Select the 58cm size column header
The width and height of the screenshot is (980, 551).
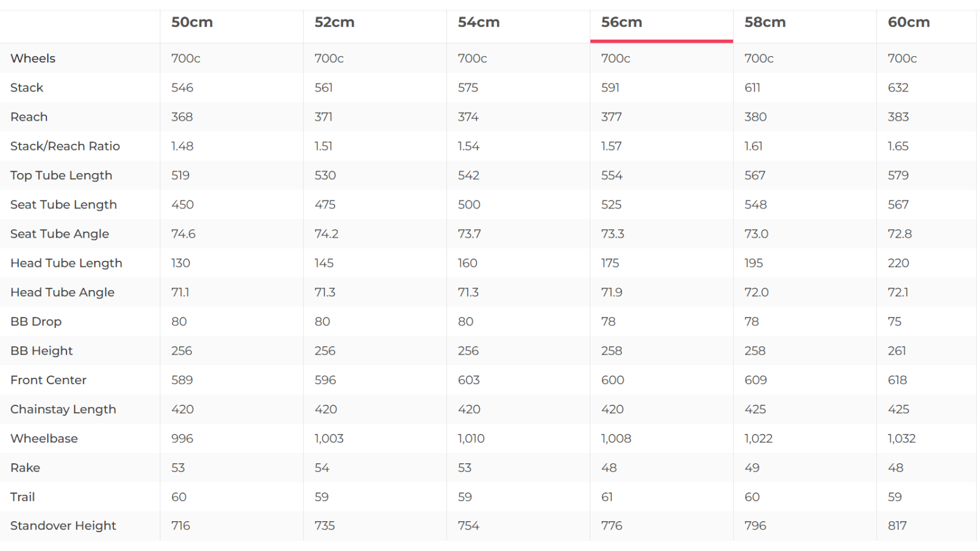click(765, 23)
